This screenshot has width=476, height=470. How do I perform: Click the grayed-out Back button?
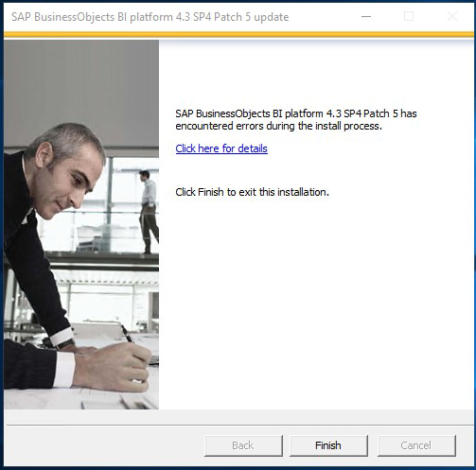(x=243, y=445)
